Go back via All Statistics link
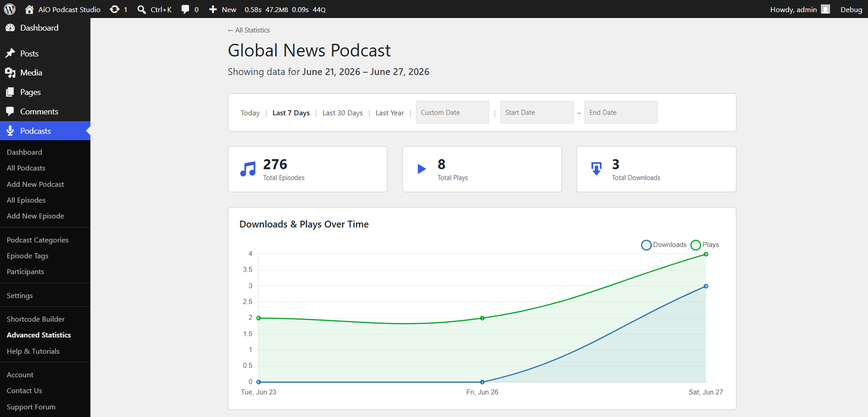This screenshot has height=417, width=868. (x=248, y=30)
